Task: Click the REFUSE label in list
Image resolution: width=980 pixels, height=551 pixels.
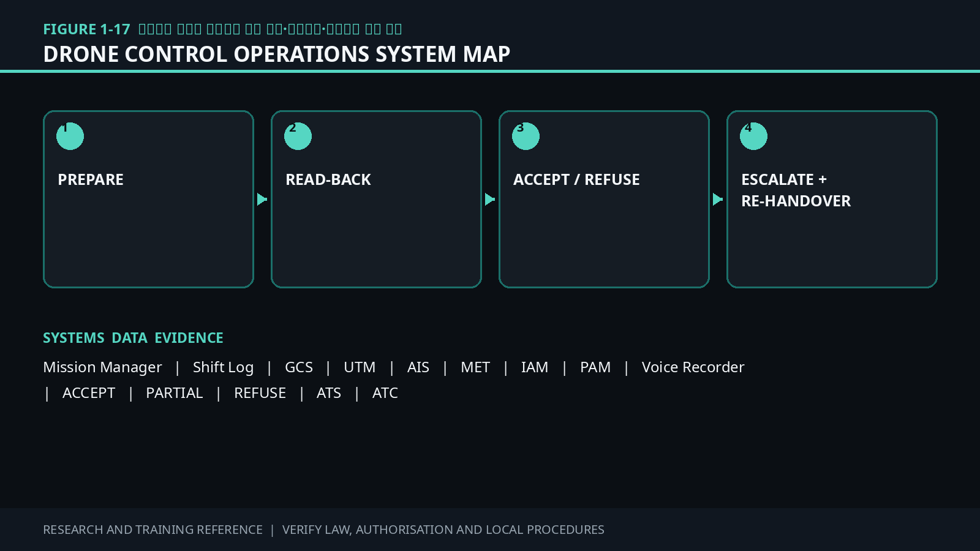Action: [x=260, y=393]
